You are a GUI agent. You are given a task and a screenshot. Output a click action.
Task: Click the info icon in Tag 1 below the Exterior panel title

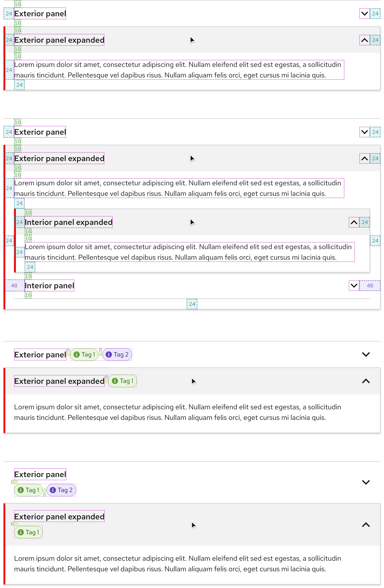pyautogui.click(x=22, y=490)
